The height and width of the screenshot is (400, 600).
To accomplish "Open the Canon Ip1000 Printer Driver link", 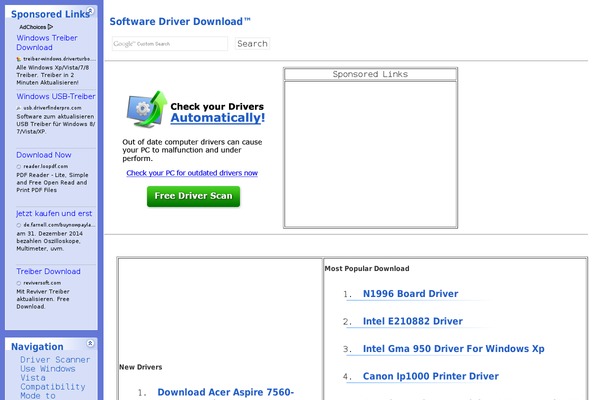I will [431, 376].
